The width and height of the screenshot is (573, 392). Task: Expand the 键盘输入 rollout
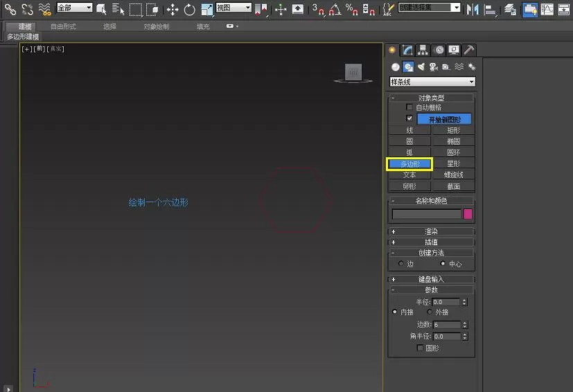(431, 280)
